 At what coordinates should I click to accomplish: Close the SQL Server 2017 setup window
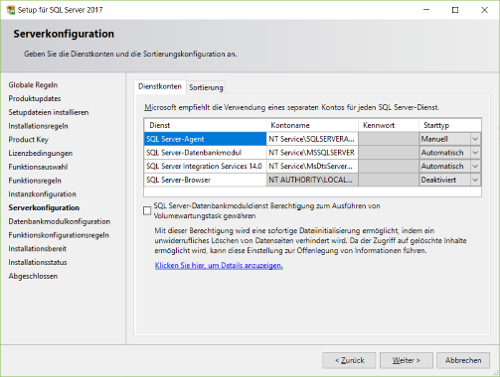click(484, 10)
